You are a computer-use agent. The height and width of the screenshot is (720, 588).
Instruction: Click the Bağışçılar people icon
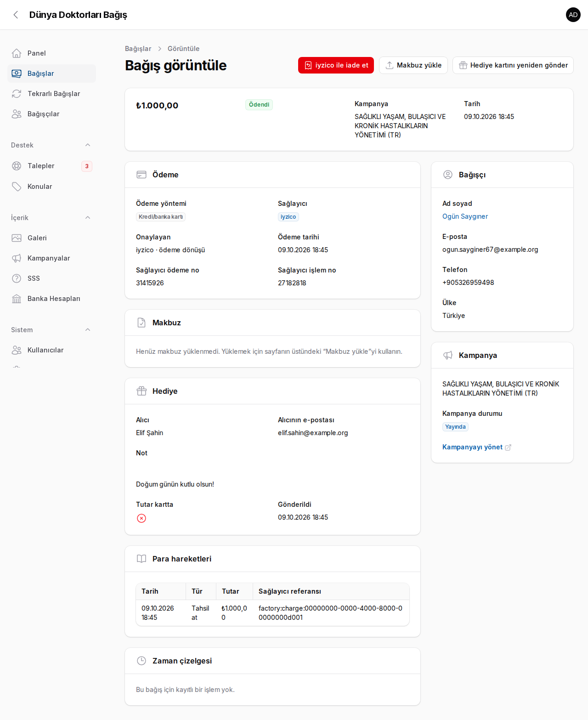(17, 114)
